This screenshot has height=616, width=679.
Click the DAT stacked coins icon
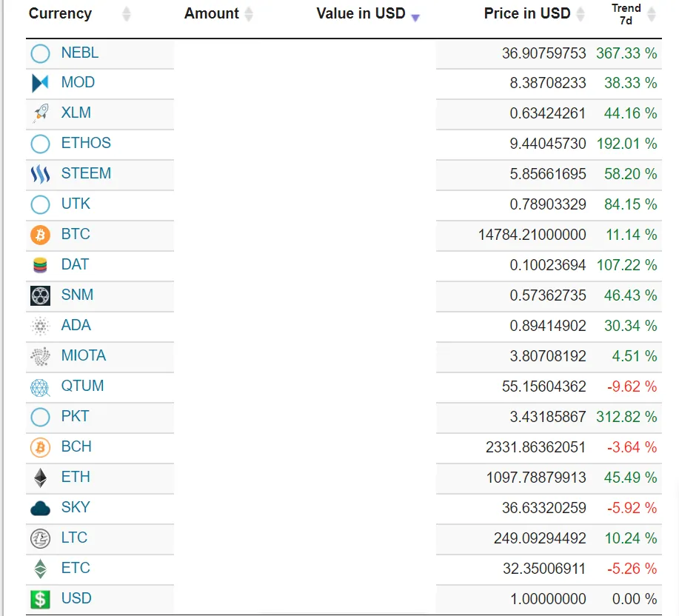point(40,265)
